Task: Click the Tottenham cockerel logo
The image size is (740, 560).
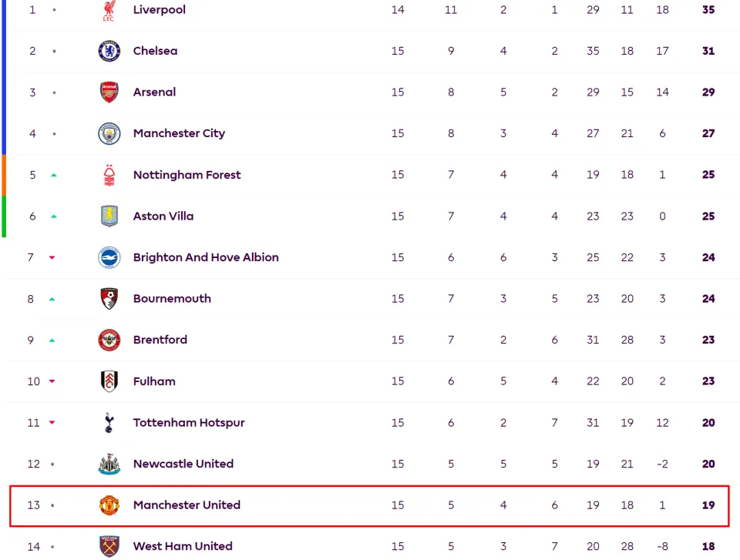Action: click(109, 423)
